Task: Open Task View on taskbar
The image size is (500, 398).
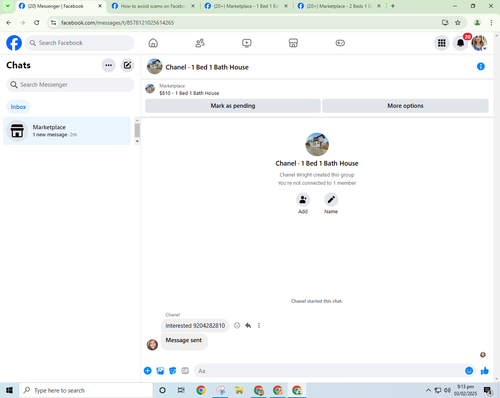Action: click(x=181, y=390)
